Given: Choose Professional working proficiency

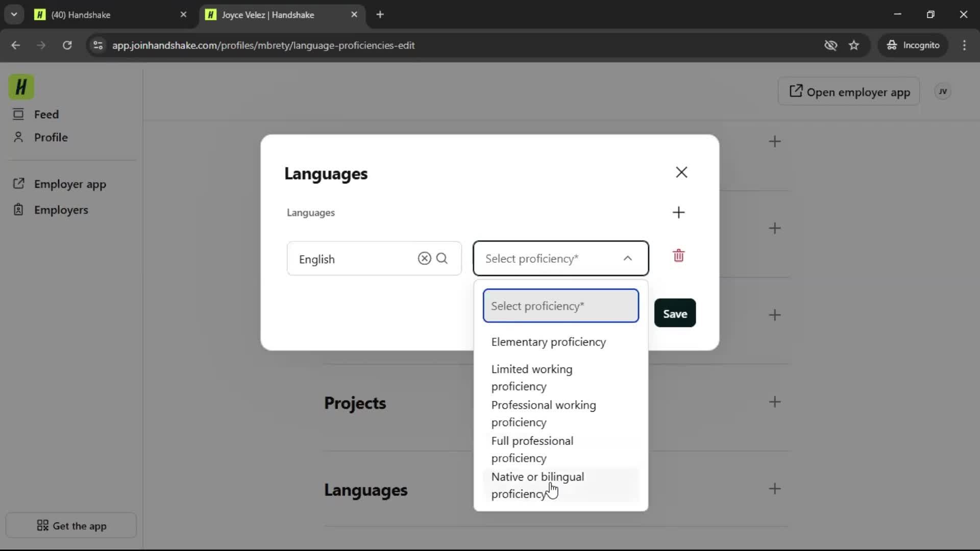Looking at the screenshot, I should (561, 413).
